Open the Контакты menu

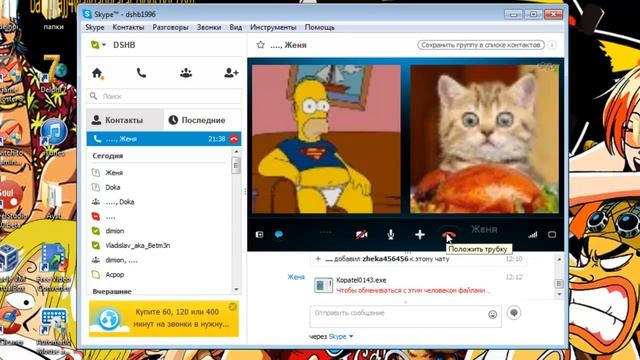click(128, 27)
